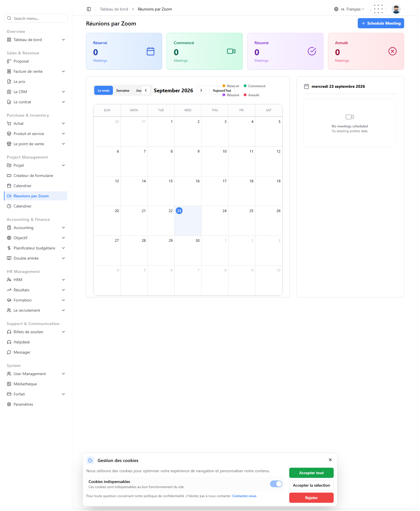
Task: Close the cookie management banner
Action: (x=330, y=460)
